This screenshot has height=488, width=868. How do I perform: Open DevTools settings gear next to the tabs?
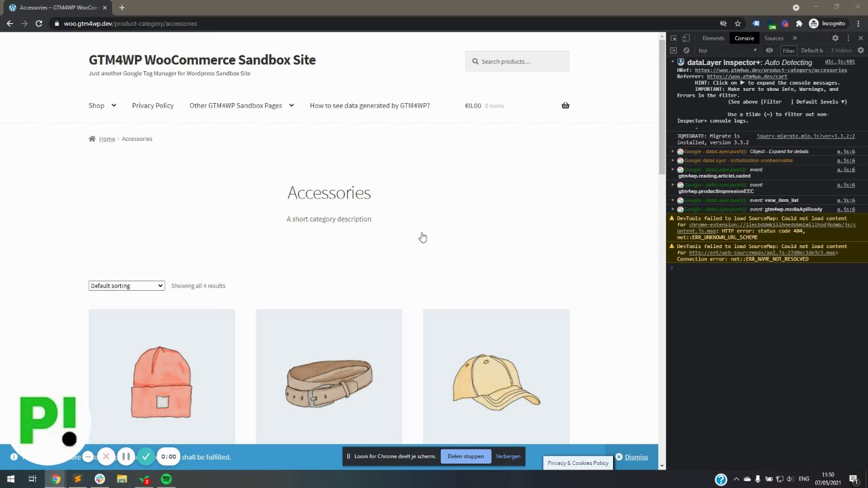pos(835,38)
